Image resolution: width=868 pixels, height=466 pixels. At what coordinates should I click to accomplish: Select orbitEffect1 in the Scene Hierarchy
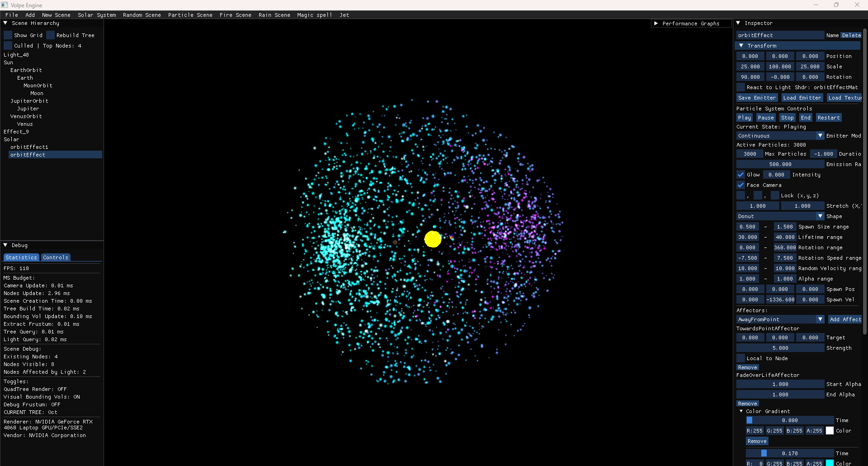tap(29, 147)
